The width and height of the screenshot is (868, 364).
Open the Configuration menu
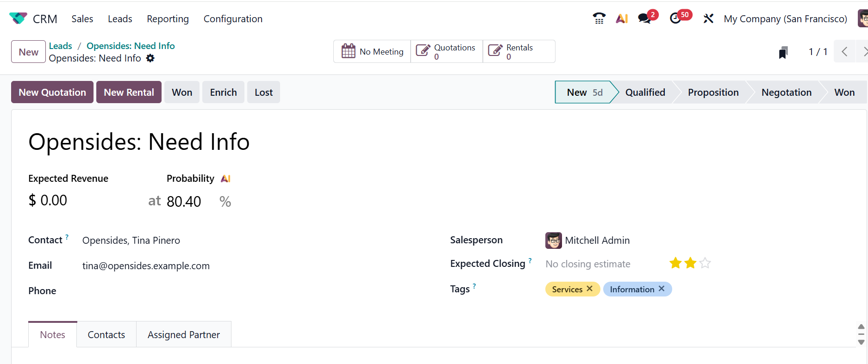pyautogui.click(x=233, y=19)
